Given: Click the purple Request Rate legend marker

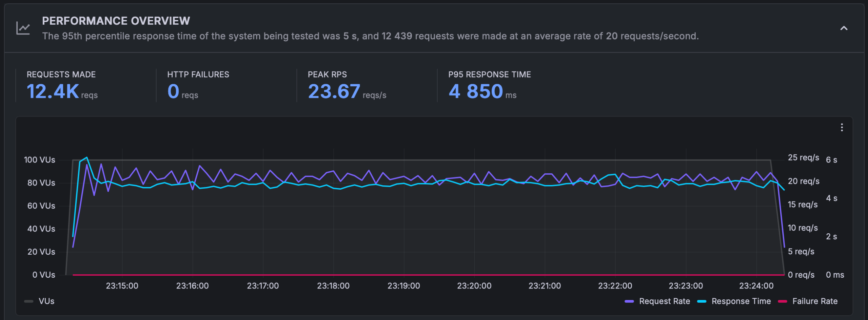Looking at the screenshot, I should 629,301.
